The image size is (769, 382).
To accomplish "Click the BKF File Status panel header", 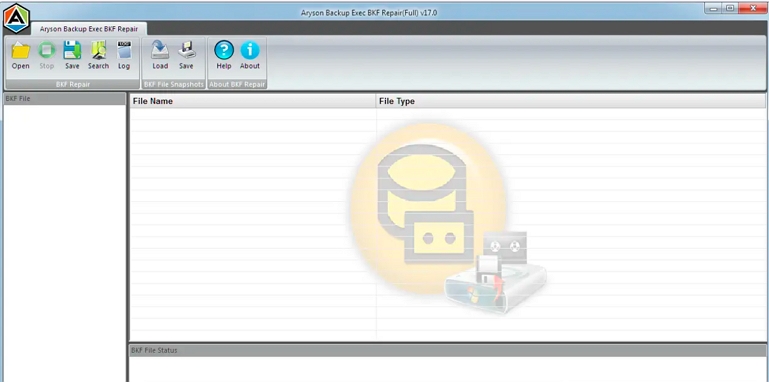I will click(447, 351).
